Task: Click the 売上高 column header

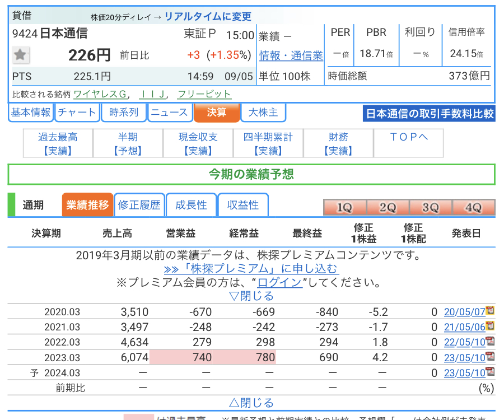Action: 117,234
